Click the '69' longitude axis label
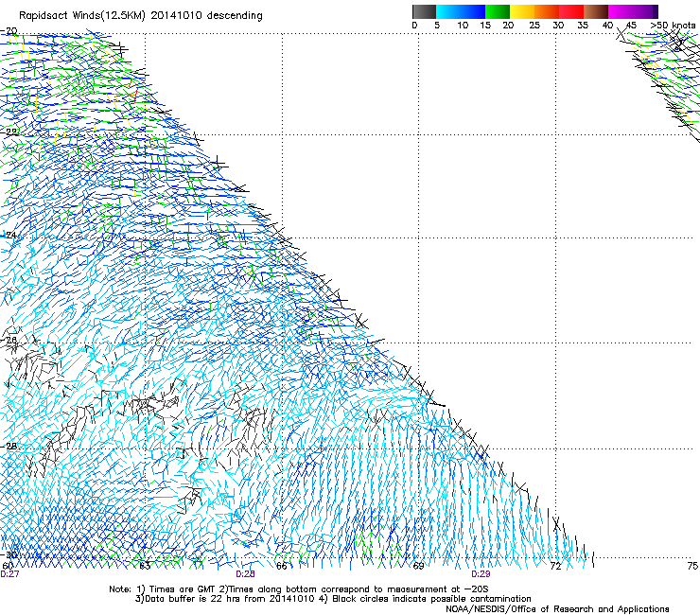The width and height of the screenshot is (700, 615). 418,566
